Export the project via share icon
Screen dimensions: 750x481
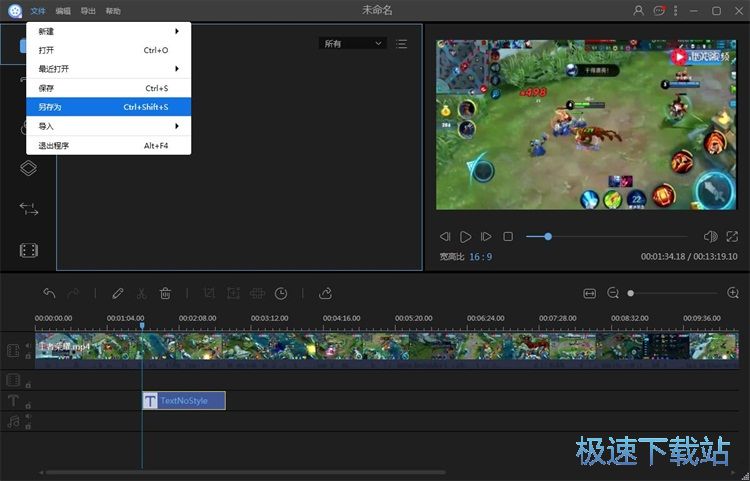click(325, 293)
